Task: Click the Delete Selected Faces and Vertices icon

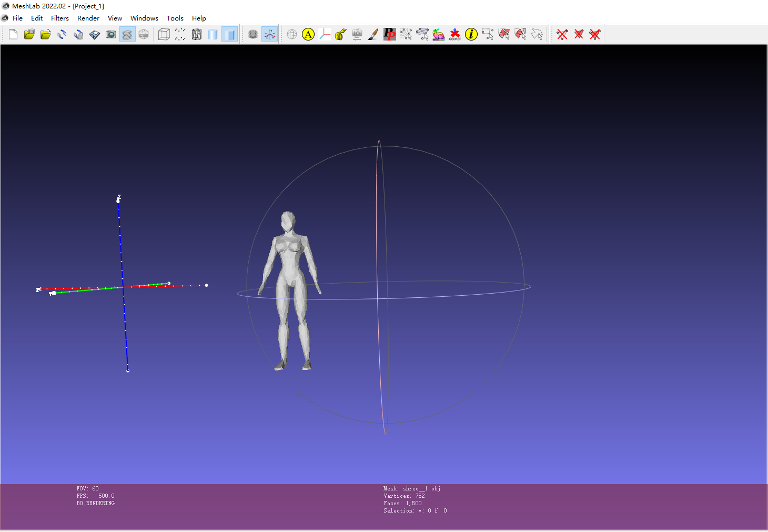Action: coord(595,35)
